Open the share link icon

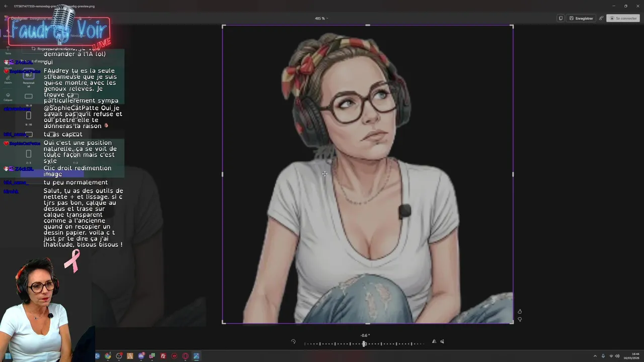click(x=601, y=18)
